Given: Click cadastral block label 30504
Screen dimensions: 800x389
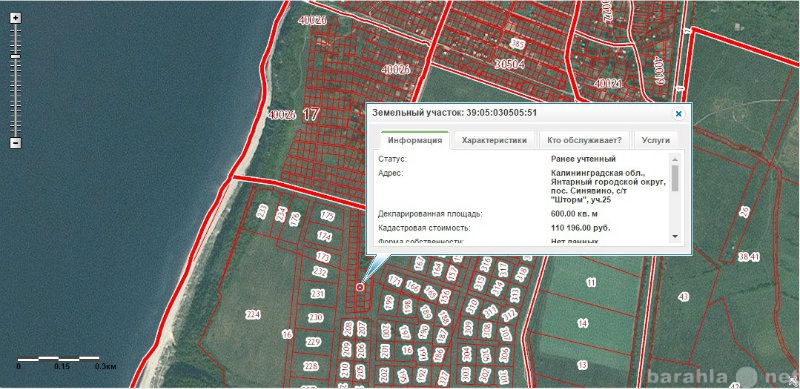Looking at the screenshot, I should (x=510, y=65).
